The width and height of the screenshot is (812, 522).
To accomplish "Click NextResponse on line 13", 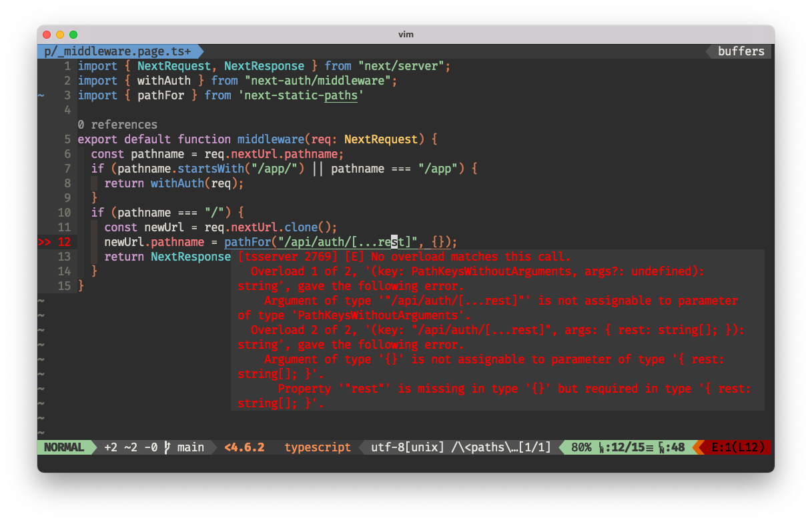I will click(x=191, y=257).
